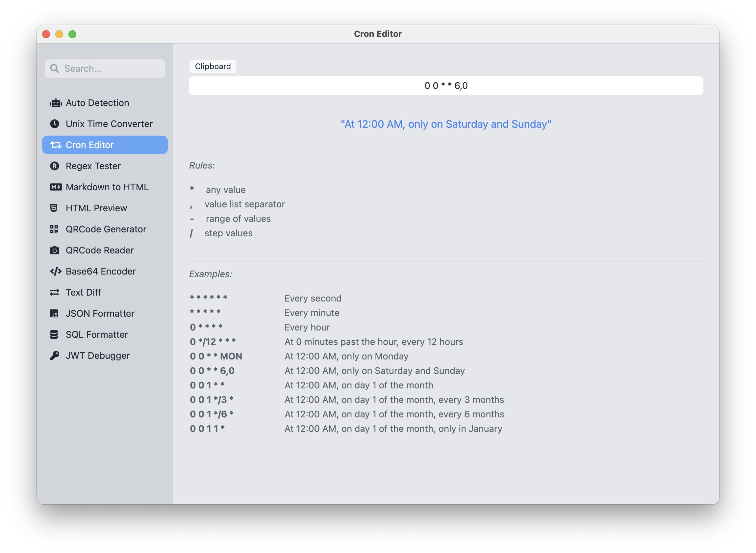This screenshot has width=756, height=553.
Task: Click the SQL Formatter database icon
Action: (54, 334)
